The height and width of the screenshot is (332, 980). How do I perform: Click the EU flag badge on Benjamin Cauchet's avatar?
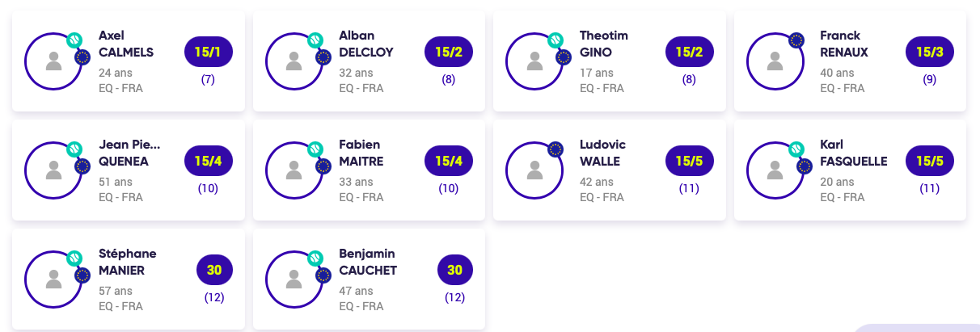point(323,275)
